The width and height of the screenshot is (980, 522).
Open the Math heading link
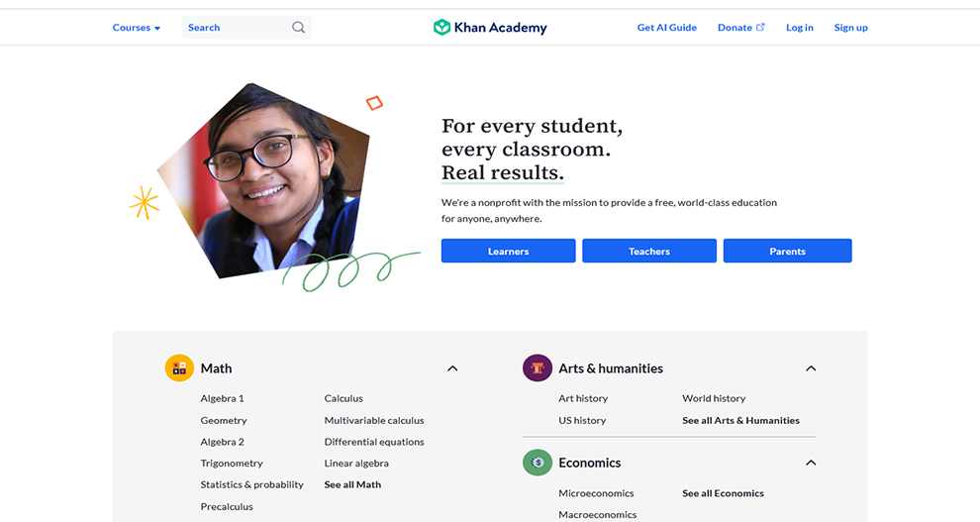click(216, 368)
